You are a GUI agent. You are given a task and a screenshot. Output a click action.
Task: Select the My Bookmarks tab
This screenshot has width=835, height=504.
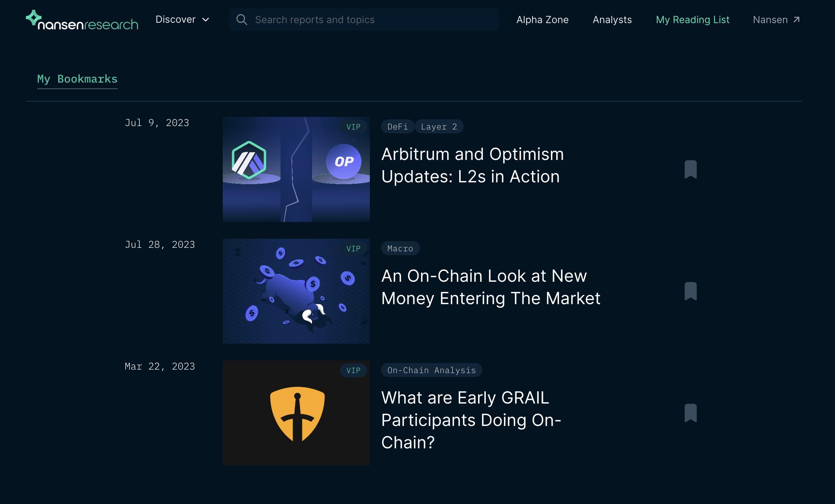77,79
